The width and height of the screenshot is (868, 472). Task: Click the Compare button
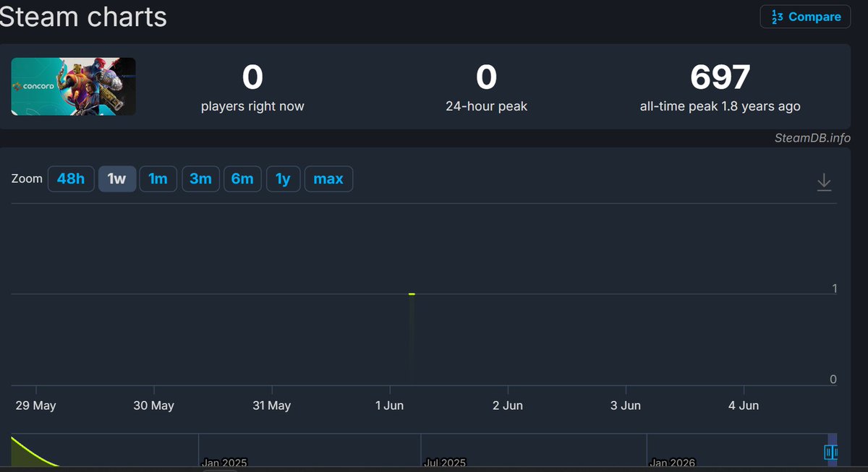click(x=805, y=17)
